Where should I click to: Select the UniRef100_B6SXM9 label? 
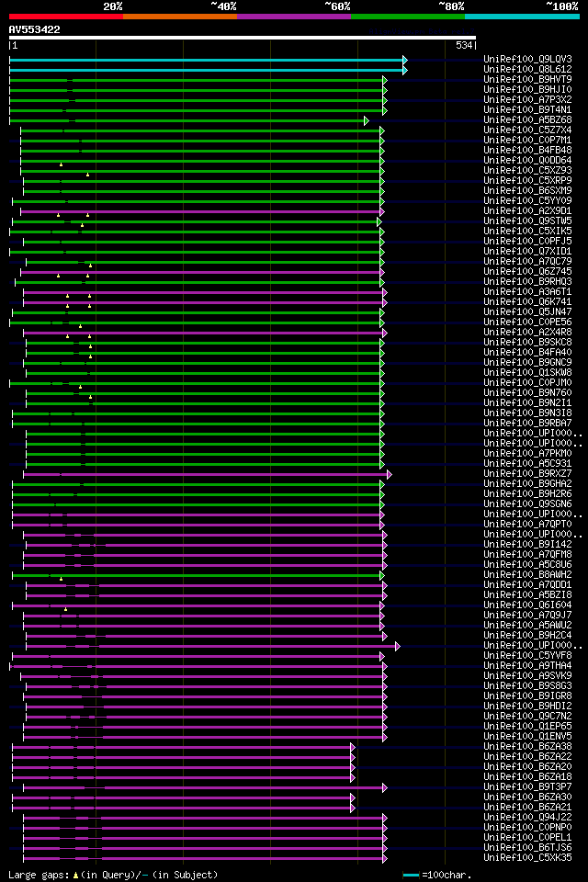click(x=527, y=191)
